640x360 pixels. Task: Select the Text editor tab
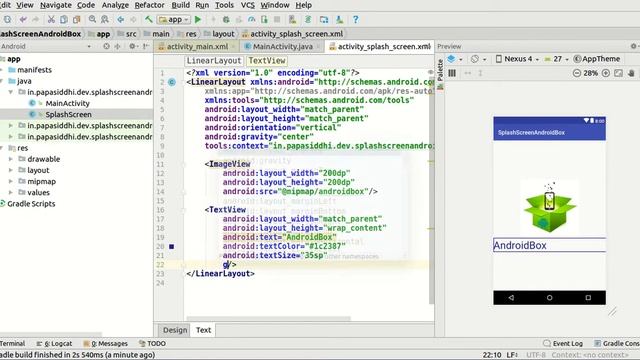tap(203, 330)
